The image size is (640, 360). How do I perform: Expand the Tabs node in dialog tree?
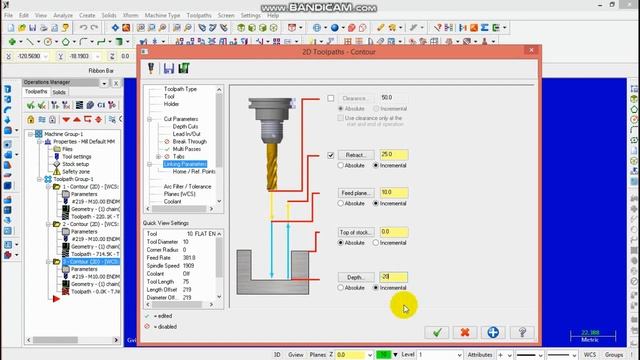click(158, 156)
